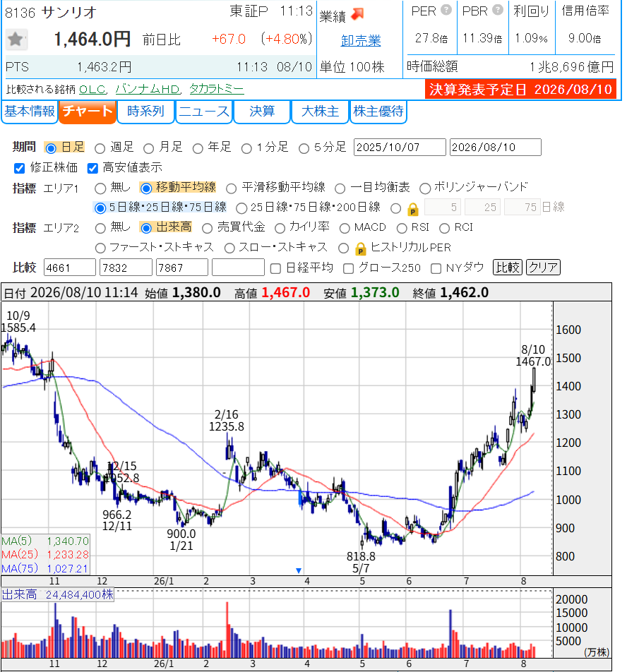
Task: Click the premium lock icon beside custom moving average
Action: coord(413,209)
